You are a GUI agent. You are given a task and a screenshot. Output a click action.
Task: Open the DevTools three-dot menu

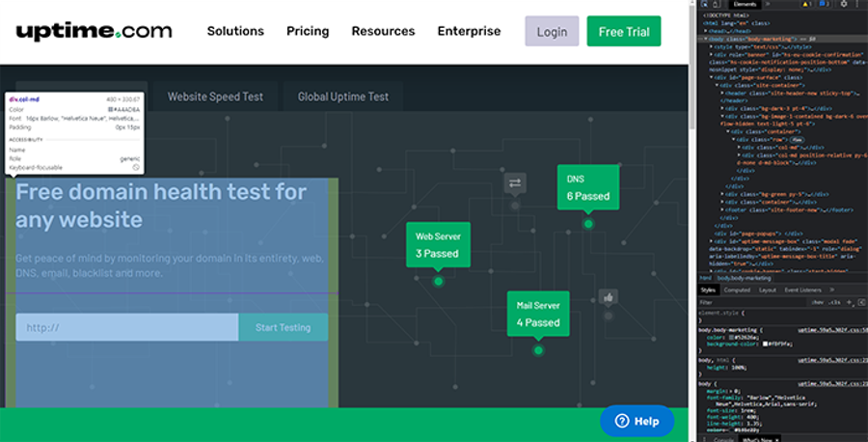pos(857,4)
